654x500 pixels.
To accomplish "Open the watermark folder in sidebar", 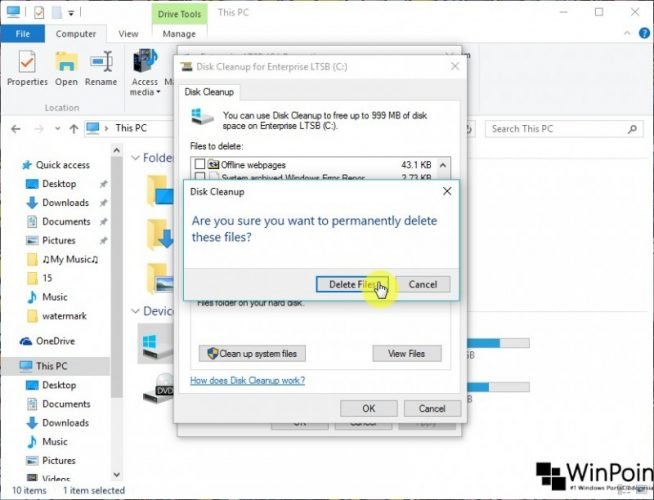I will click(x=64, y=316).
